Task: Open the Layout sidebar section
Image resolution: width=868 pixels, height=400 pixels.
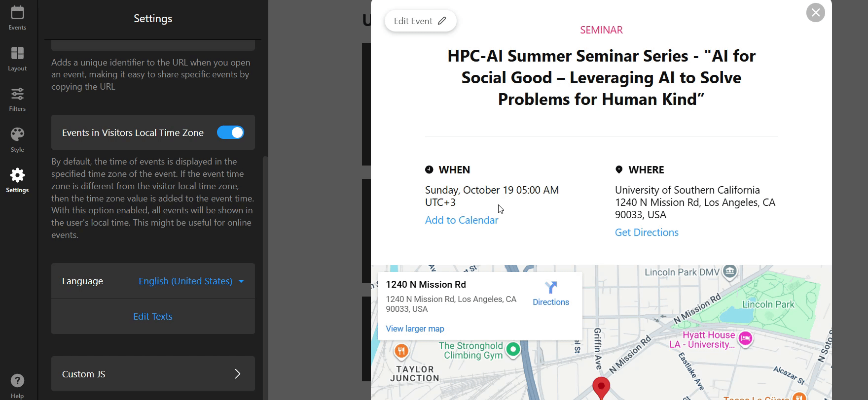Action: (x=17, y=59)
